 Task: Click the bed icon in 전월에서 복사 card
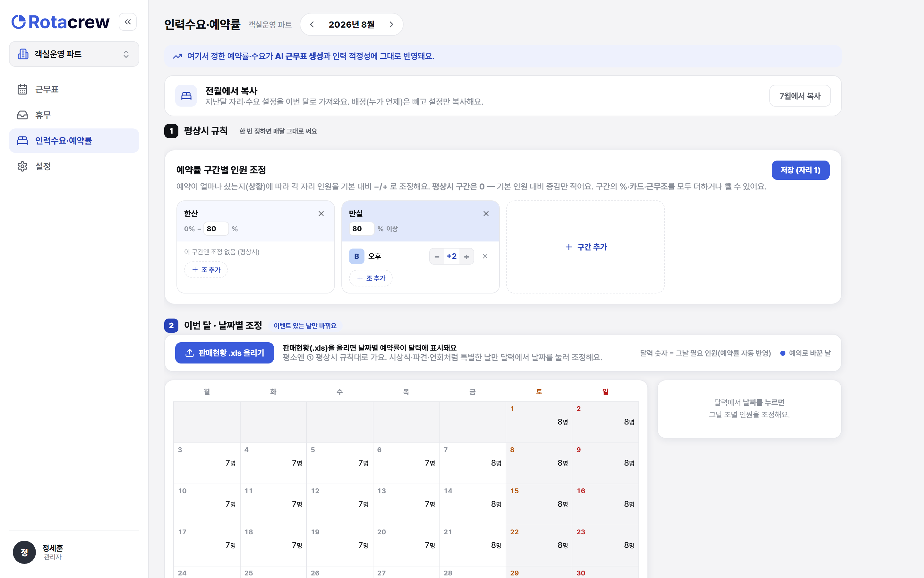[186, 96]
